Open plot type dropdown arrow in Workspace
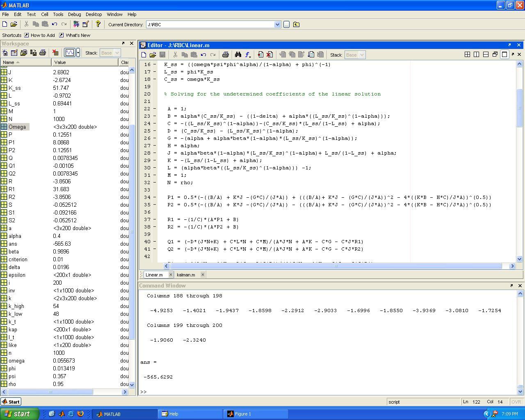Image resolution: width=525 pixels, height=420 pixels. pos(78,52)
